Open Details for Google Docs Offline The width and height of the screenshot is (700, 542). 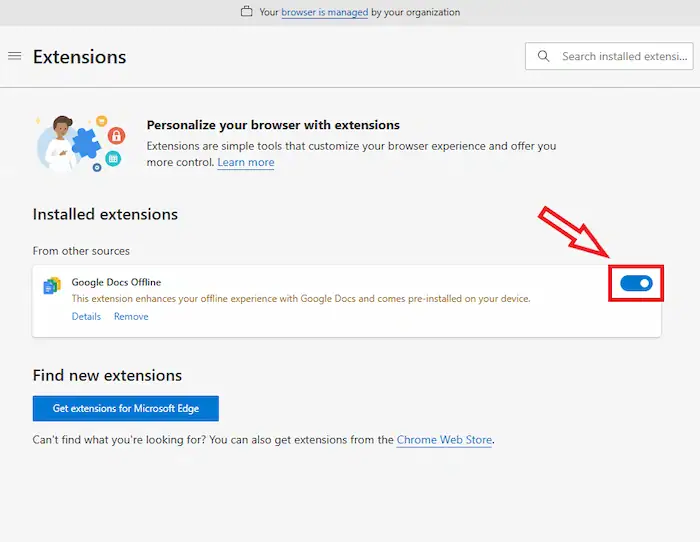[x=86, y=316]
